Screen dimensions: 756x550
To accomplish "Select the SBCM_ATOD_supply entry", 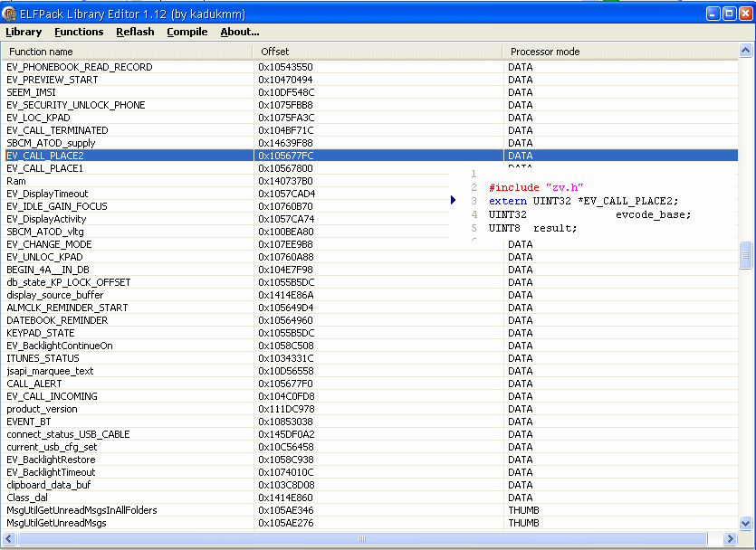I will click(x=369, y=143).
